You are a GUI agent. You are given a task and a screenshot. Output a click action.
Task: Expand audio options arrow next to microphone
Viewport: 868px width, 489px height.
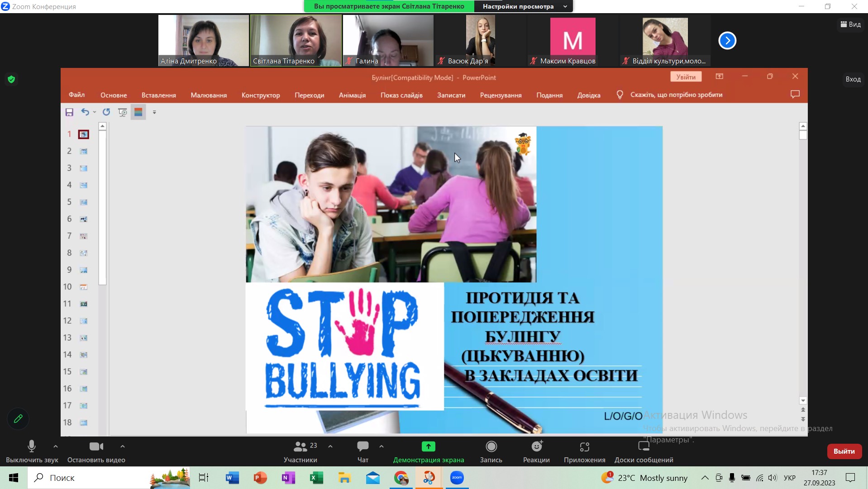[56, 446]
